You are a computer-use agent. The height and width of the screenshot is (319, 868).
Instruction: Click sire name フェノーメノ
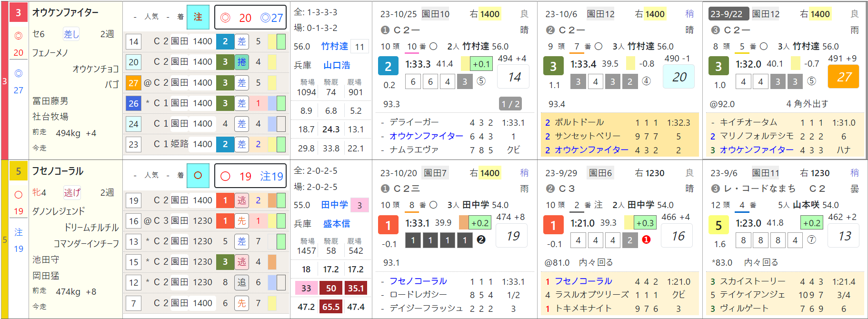pyautogui.click(x=50, y=53)
